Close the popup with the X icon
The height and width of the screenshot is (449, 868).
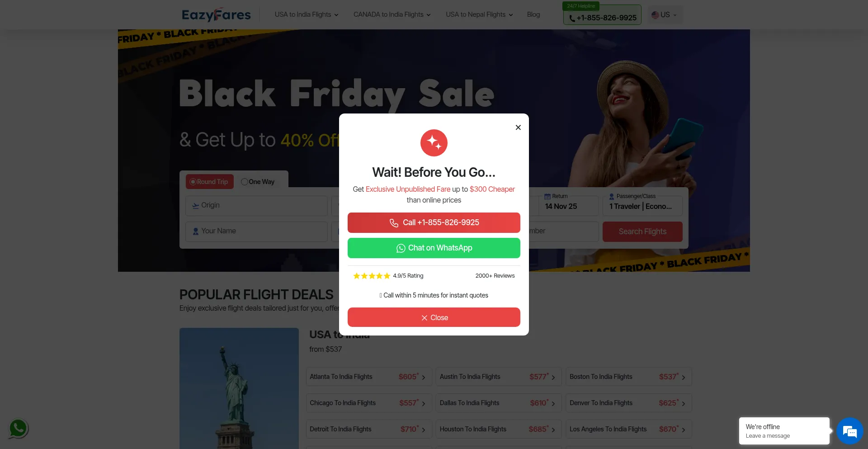pyautogui.click(x=518, y=128)
